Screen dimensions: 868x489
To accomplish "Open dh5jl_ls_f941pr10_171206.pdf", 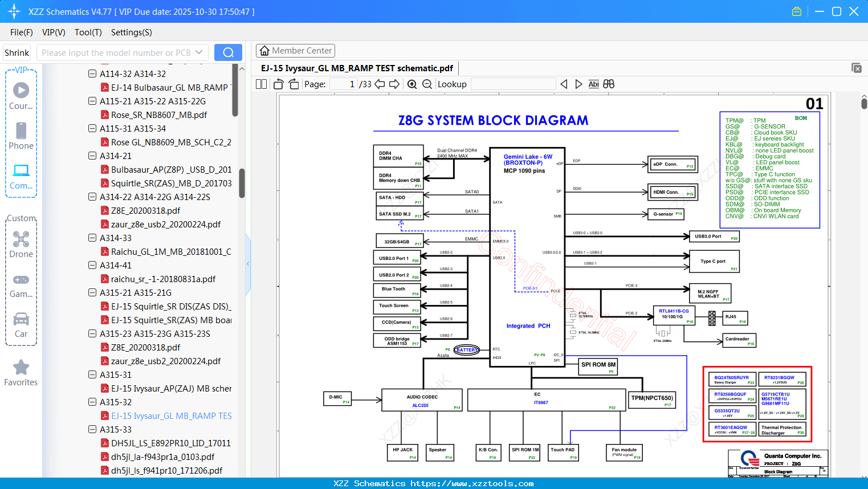I will [166, 470].
